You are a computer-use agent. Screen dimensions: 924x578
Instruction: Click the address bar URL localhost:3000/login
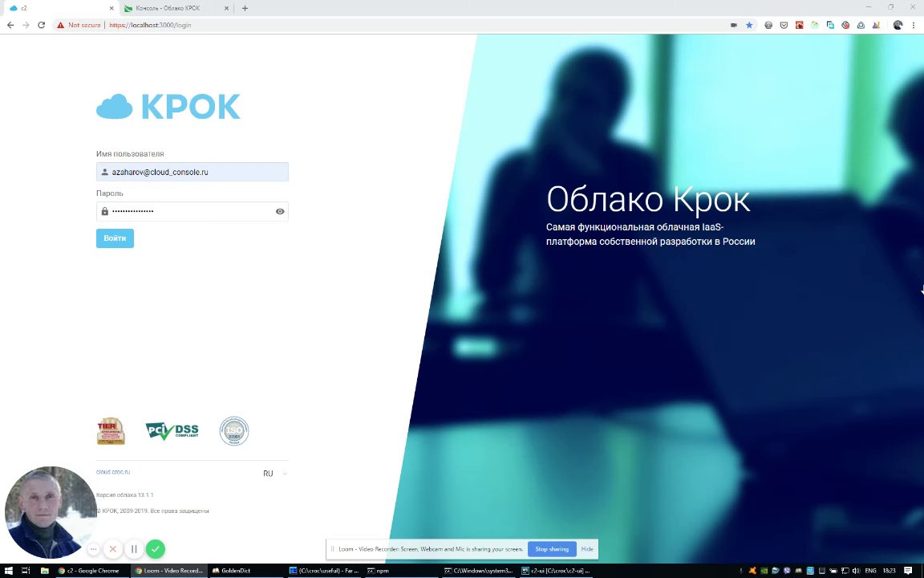pos(150,25)
